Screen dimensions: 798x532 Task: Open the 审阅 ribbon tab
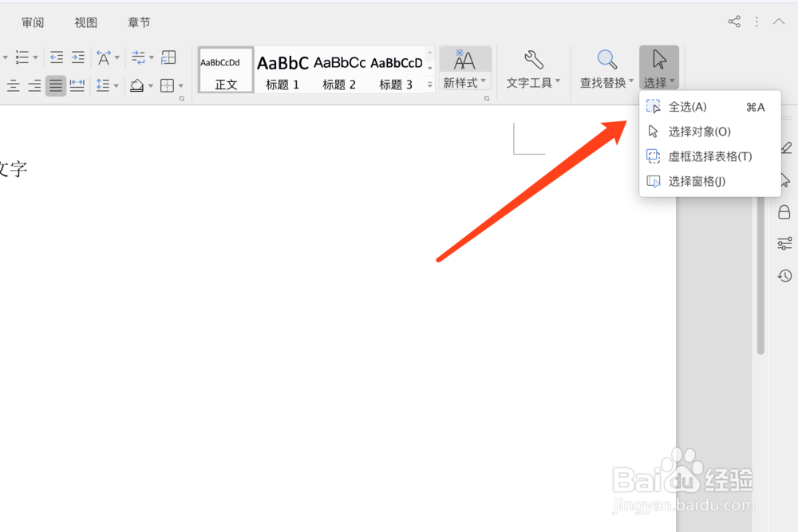click(x=33, y=22)
